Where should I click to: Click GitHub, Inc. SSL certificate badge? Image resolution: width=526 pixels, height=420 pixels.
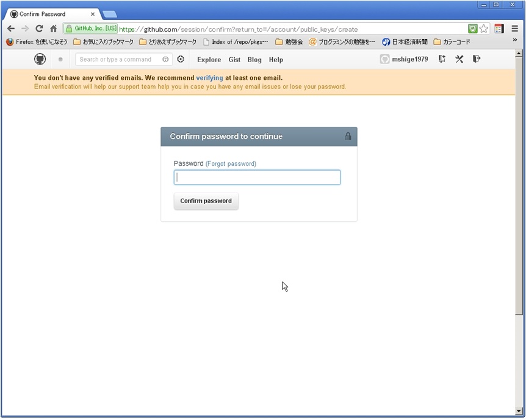[91, 29]
